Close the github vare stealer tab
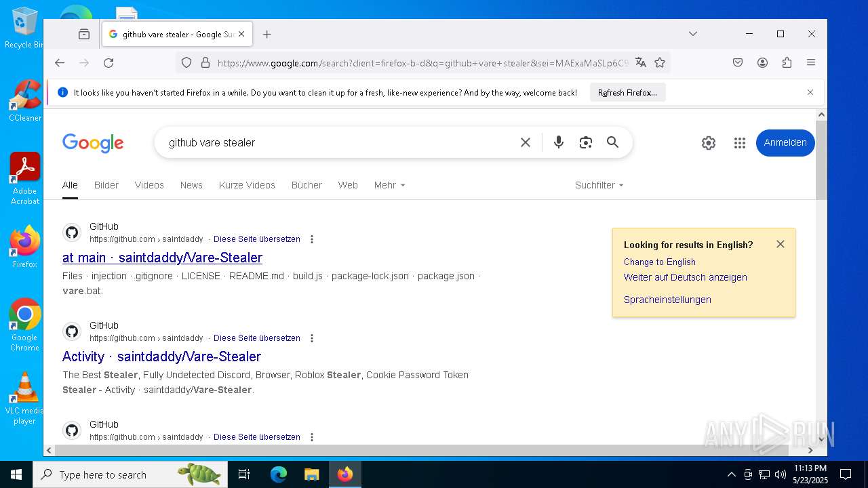The image size is (868, 488). pyautogui.click(x=241, y=34)
